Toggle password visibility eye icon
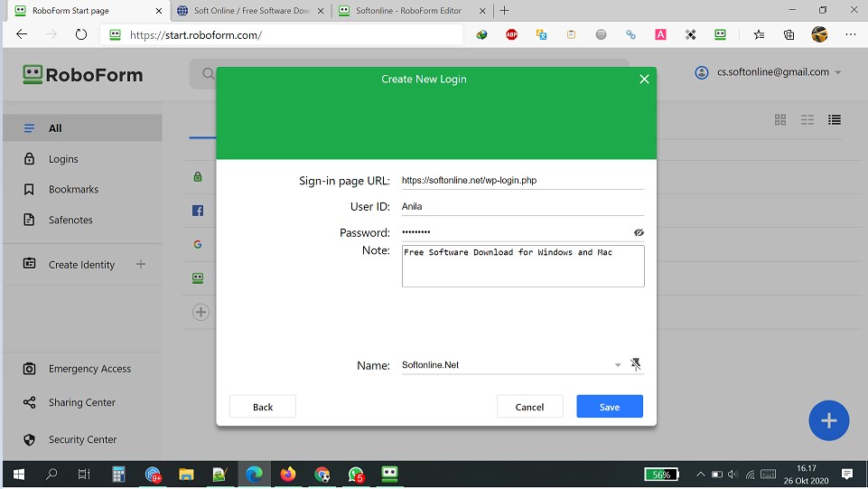 point(639,232)
